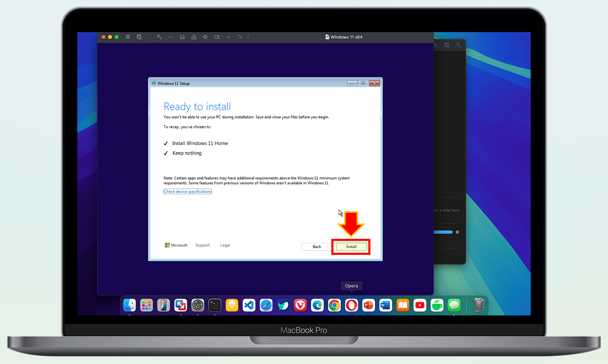Click the USB devices icon in VM toolbar
This screenshot has height=364, width=608.
coord(229,37)
